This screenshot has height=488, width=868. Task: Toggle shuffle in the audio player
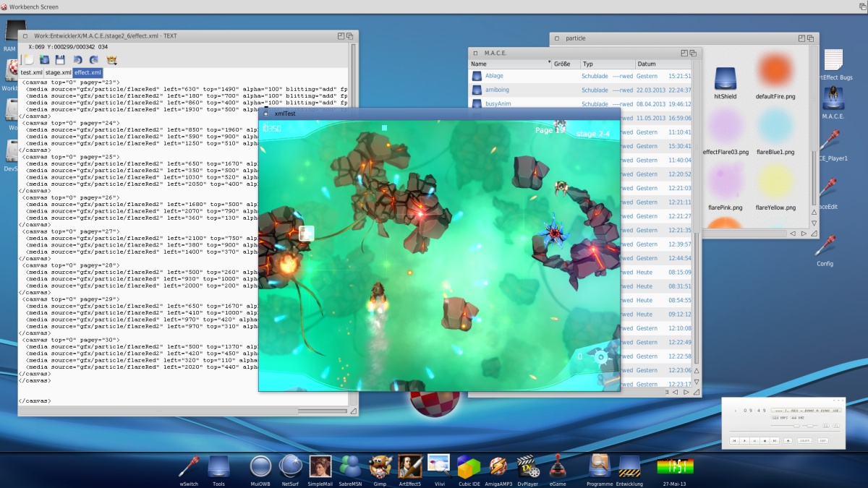(804, 440)
